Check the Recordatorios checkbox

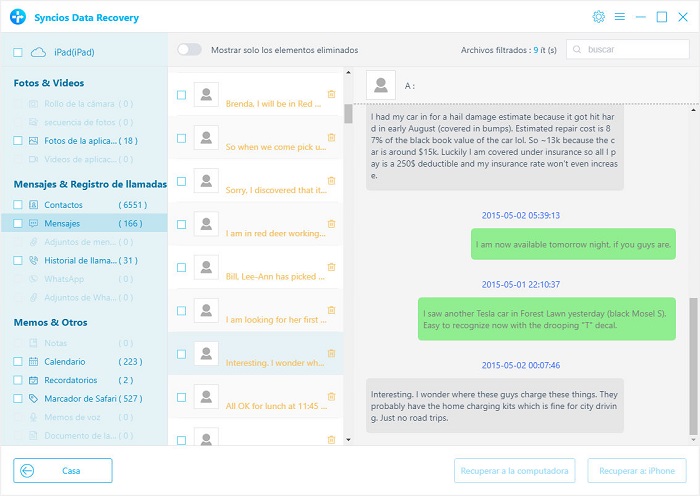point(18,380)
